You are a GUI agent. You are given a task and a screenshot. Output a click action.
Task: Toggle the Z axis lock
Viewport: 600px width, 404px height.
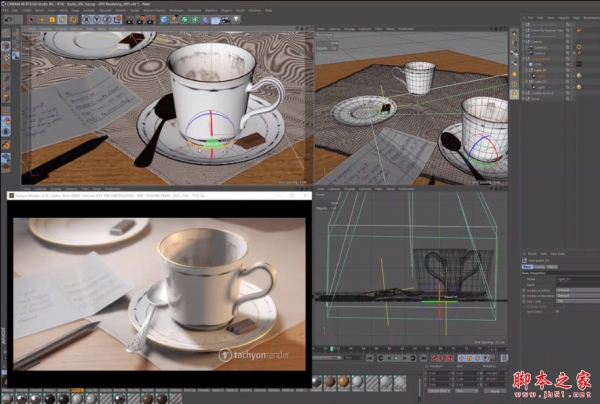tap(108, 19)
